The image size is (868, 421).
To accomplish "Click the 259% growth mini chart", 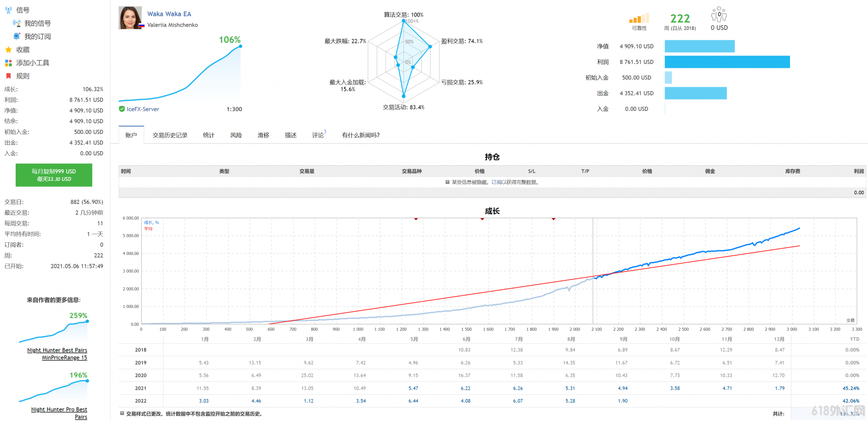I will pos(53,332).
